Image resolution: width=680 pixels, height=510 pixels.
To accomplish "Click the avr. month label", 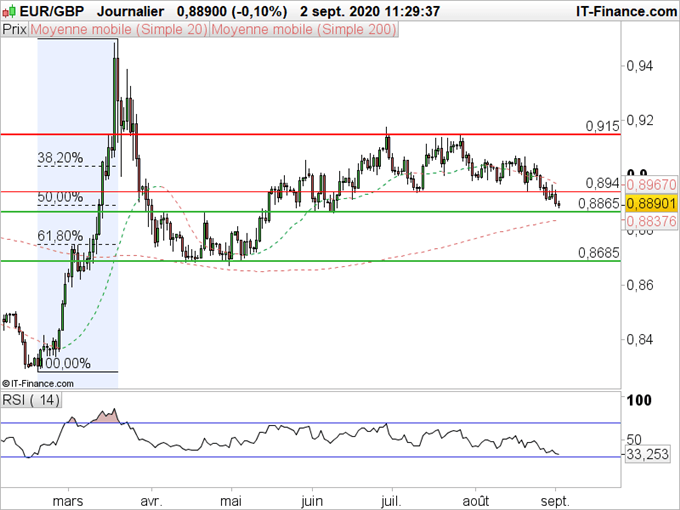I will coord(151,501).
